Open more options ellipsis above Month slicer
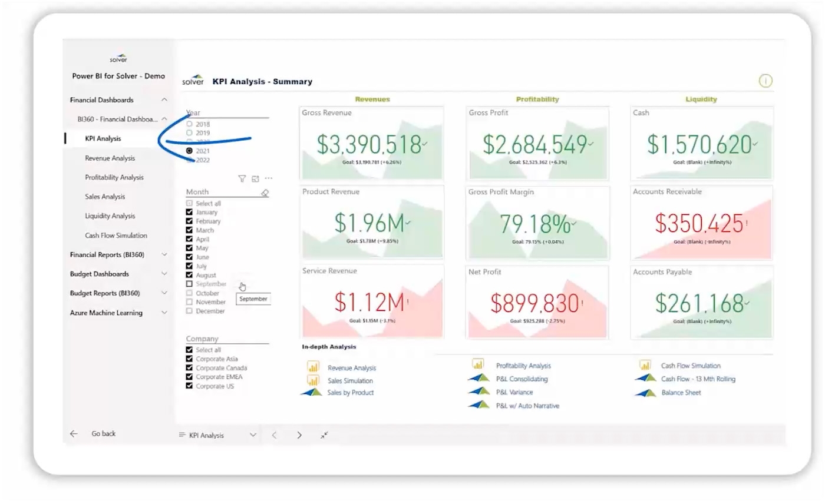 tap(269, 178)
